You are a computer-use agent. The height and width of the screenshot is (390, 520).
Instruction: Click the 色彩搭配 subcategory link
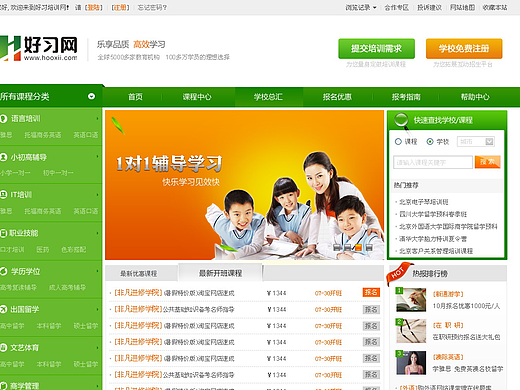74,249
